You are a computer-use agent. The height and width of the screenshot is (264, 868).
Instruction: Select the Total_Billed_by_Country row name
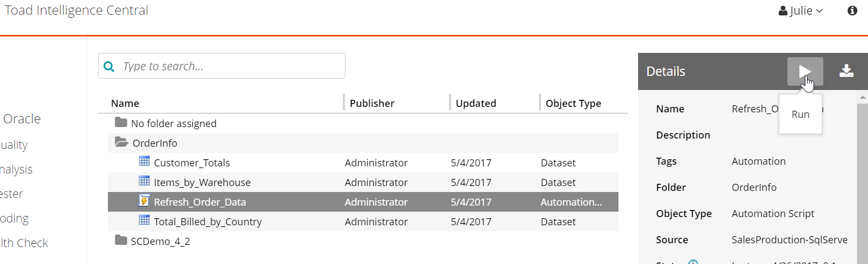coord(208,221)
